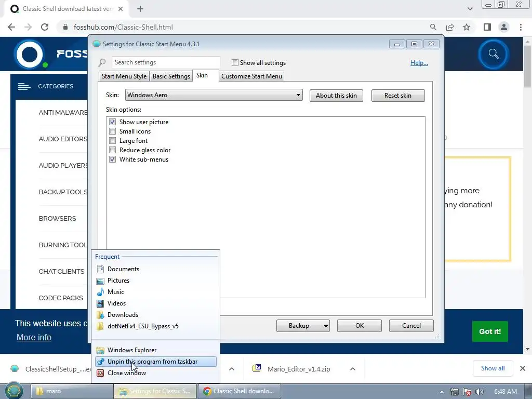Viewport: 532px width, 399px height.
Task: Close the downloads bar
Action: [523, 368]
